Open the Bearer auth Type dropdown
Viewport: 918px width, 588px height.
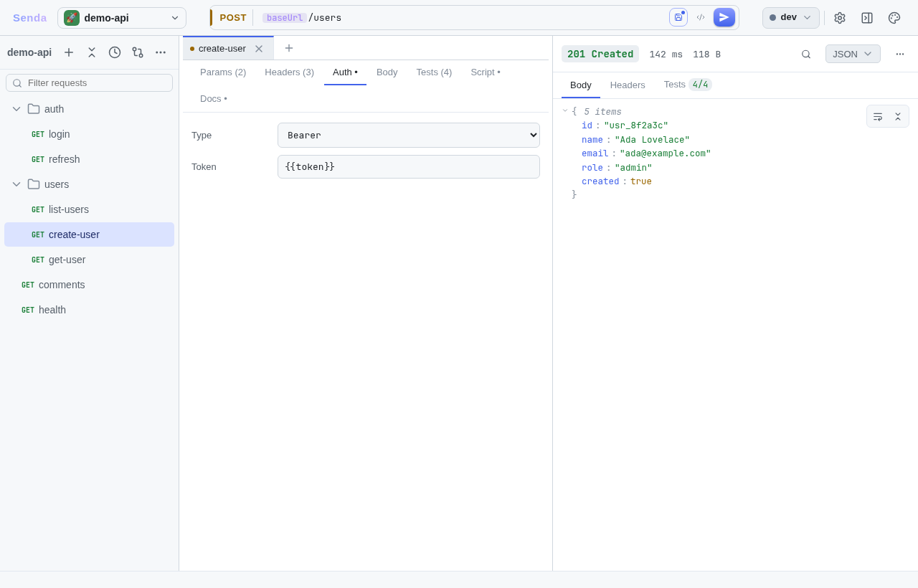pos(409,135)
